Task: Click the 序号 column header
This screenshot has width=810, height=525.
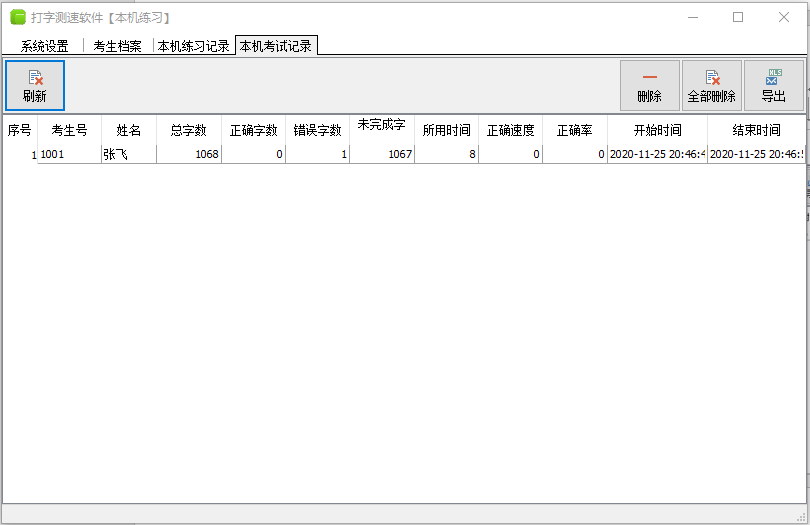Action: click(x=19, y=130)
